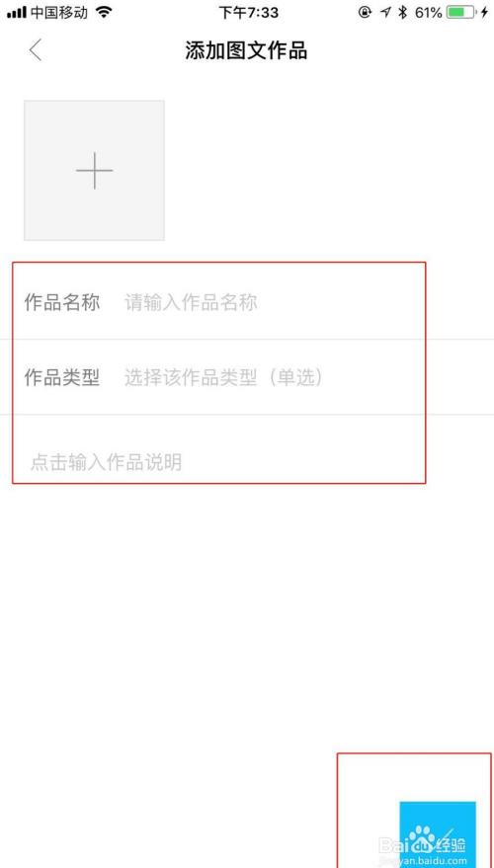Tap the 添加图文作品 page title
Image resolution: width=494 pixels, height=868 pixels.
[x=246, y=51]
